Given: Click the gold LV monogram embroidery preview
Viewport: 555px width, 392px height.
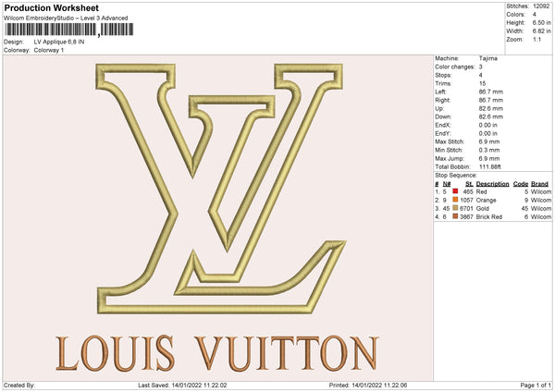Looking at the screenshot, I should 221,189.
